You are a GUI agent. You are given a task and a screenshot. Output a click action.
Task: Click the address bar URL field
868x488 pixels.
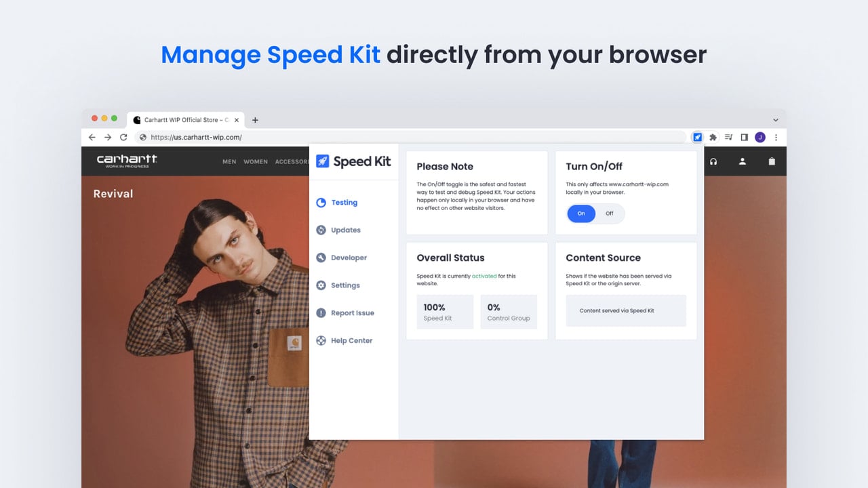click(411, 137)
